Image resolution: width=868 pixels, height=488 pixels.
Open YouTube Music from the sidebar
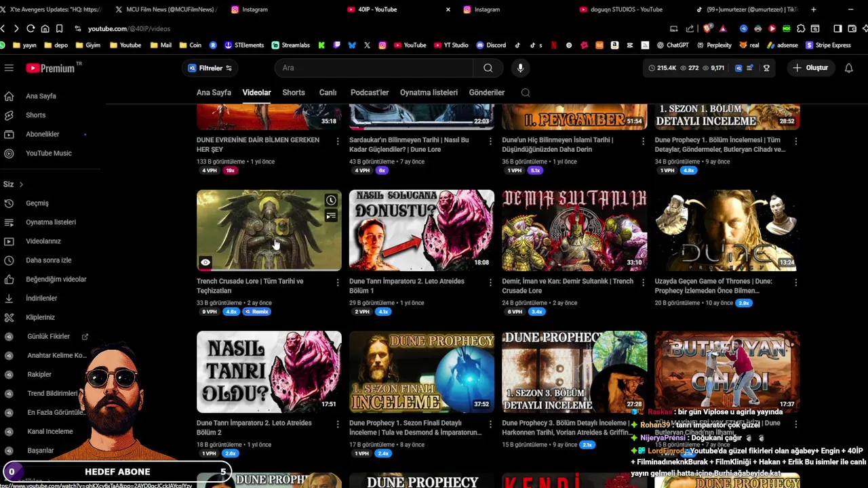48,153
